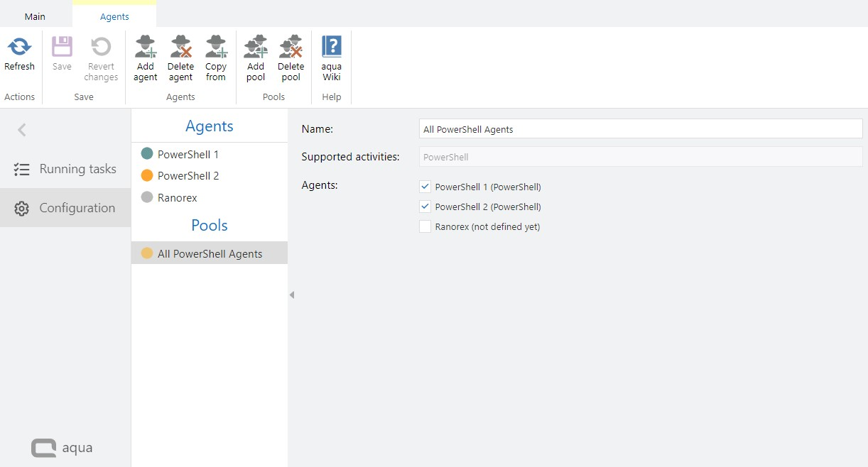The image size is (868, 467).
Task: Open Configuration in the sidebar
Action: coord(65,208)
